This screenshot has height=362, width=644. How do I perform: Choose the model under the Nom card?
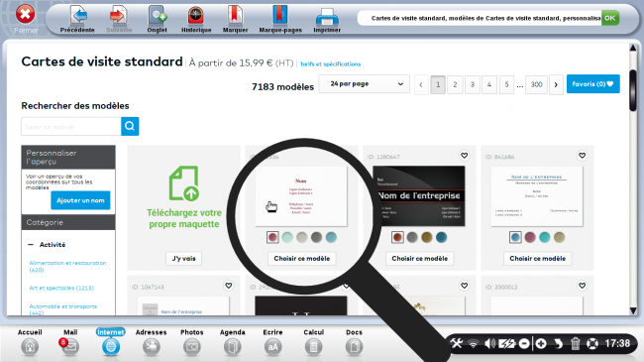pyautogui.click(x=302, y=258)
